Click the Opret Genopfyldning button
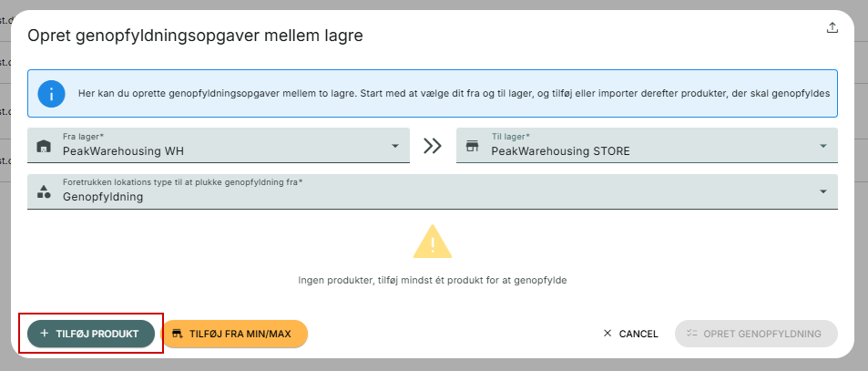Viewport: 868px width, 371px height. (x=756, y=334)
